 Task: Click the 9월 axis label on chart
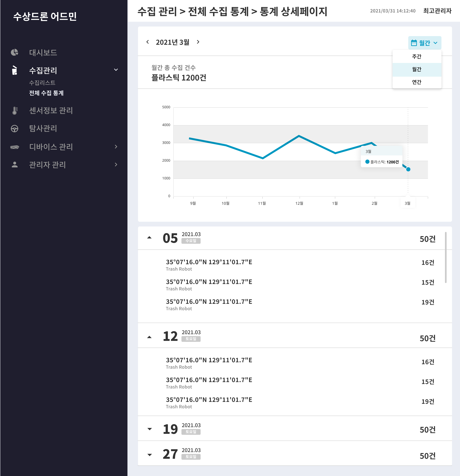coord(193,203)
